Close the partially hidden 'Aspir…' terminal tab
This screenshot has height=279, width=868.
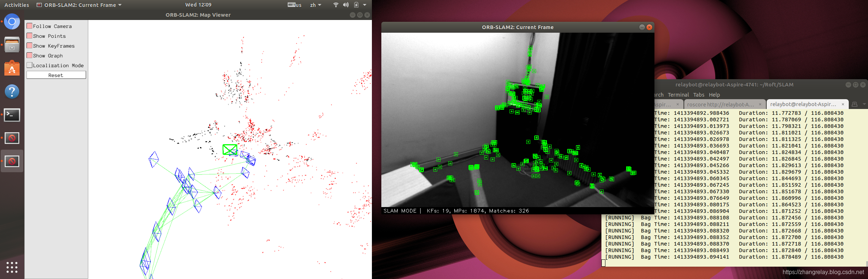(677, 104)
